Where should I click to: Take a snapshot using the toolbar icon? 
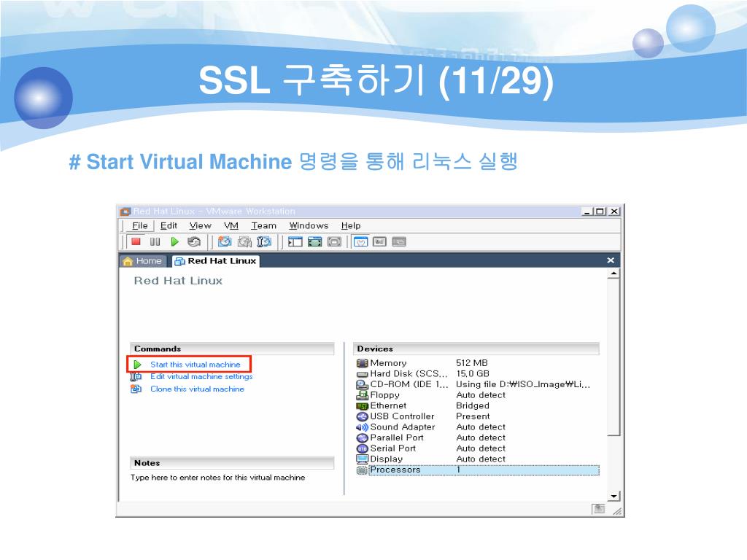pos(225,242)
